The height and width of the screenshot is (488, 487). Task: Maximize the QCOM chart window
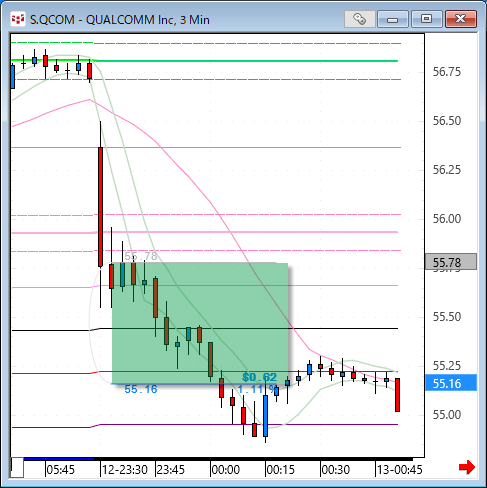(427, 19)
